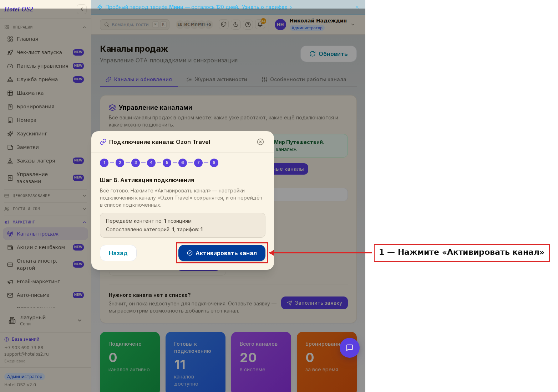Image resolution: width=558 pixels, height=392 pixels.
Task: Close the Ozon Travel connection dialog
Action: pyautogui.click(x=260, y=142)
